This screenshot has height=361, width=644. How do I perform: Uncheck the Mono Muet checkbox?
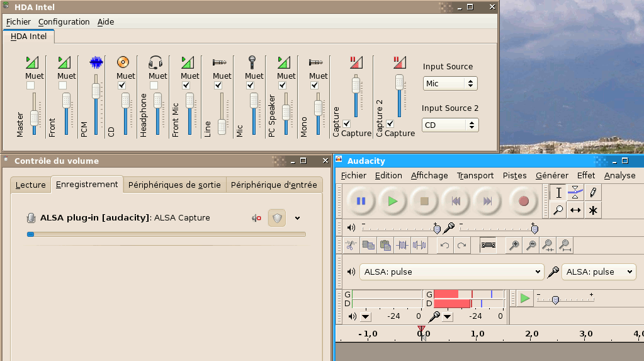314,86
